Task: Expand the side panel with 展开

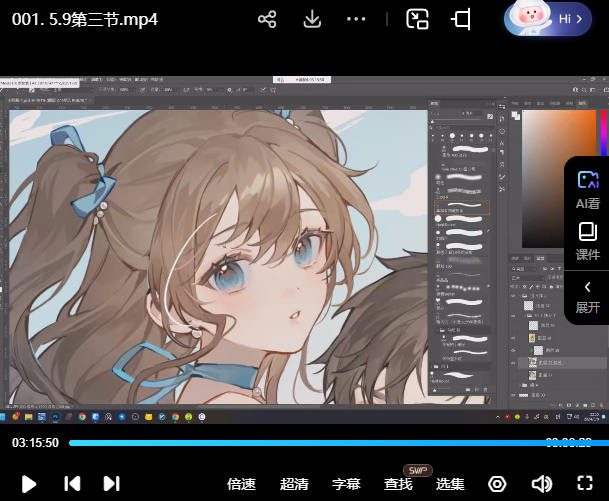Action: point(587,296)
